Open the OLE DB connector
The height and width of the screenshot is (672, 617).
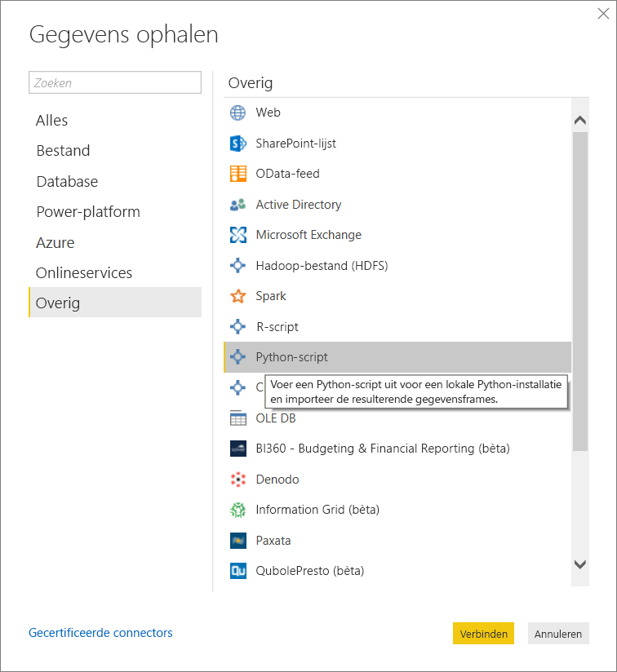[x=277, y=418]
